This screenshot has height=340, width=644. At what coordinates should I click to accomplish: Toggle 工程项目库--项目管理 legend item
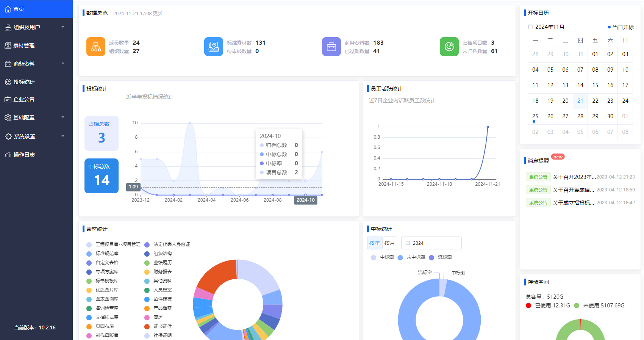click(x=114, y=244)
